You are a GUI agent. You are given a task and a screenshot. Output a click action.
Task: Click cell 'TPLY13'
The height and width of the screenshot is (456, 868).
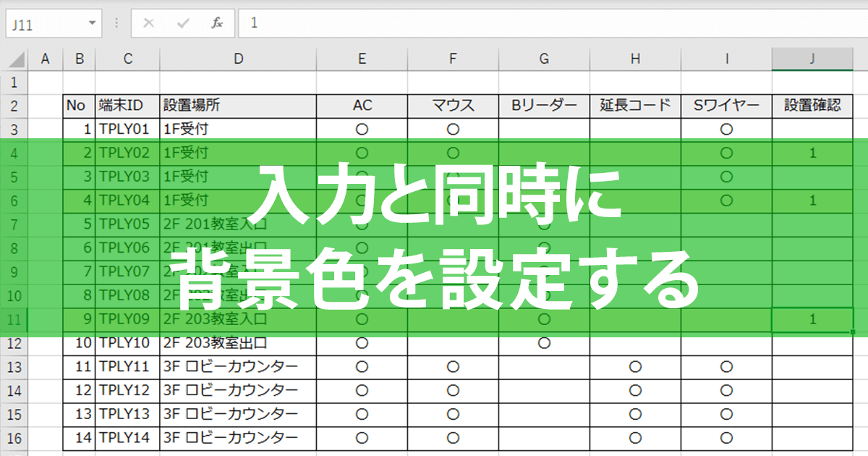[127, 414]
